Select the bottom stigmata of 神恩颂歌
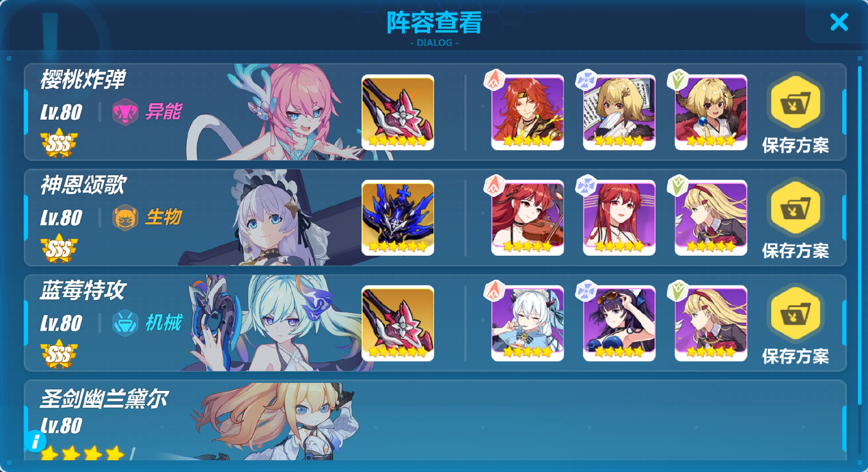Screen dimensions: 868x472 click(711, 218)
